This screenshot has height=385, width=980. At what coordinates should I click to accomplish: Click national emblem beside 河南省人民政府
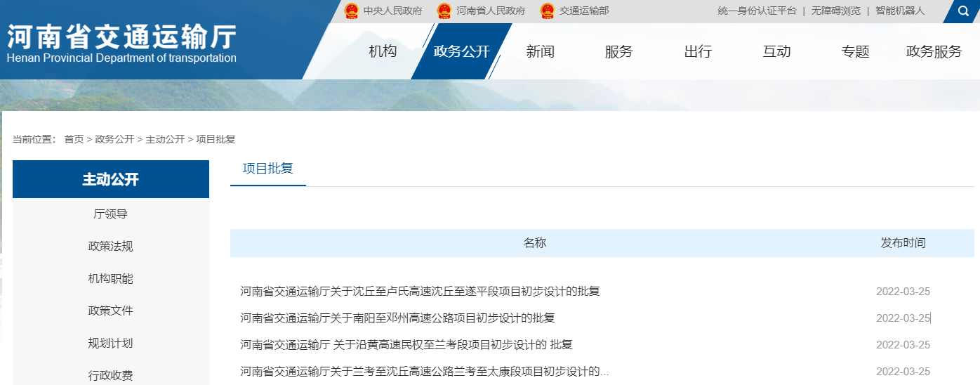coord(444,11)
